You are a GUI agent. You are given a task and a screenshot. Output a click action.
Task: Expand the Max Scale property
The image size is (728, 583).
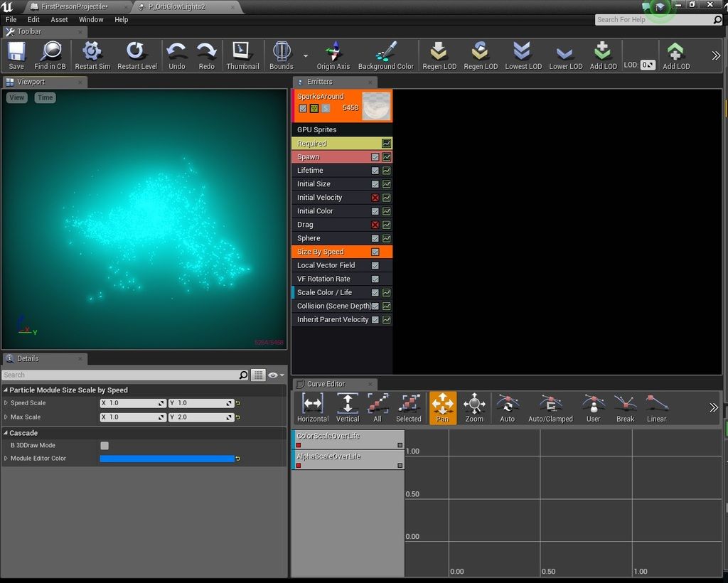6,417
